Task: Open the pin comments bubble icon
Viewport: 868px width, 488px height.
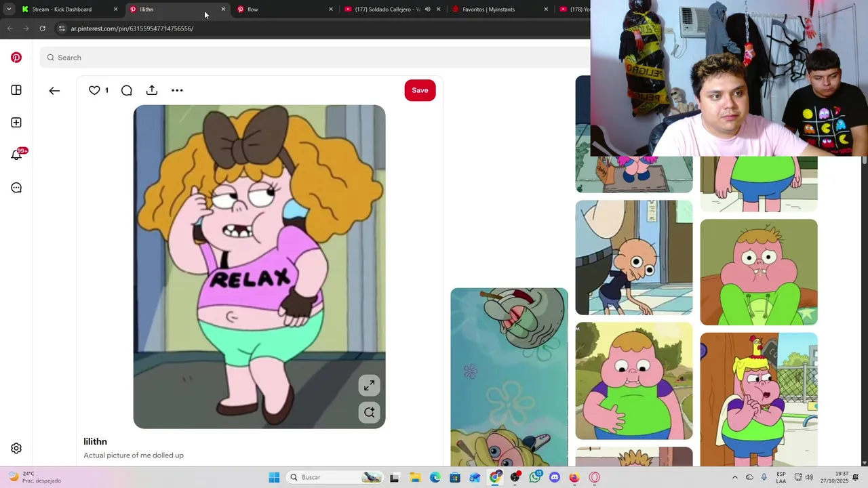Action: click(126, 90)
